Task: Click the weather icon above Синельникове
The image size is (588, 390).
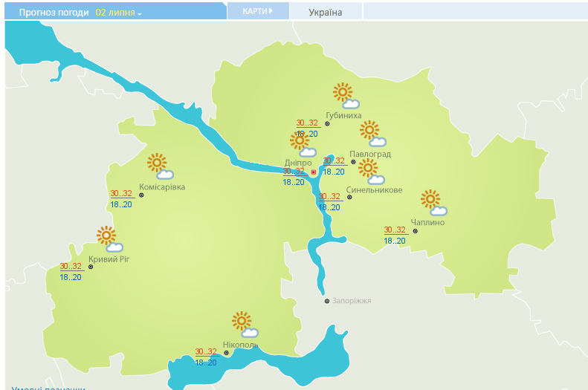Action: pos(371,172)
